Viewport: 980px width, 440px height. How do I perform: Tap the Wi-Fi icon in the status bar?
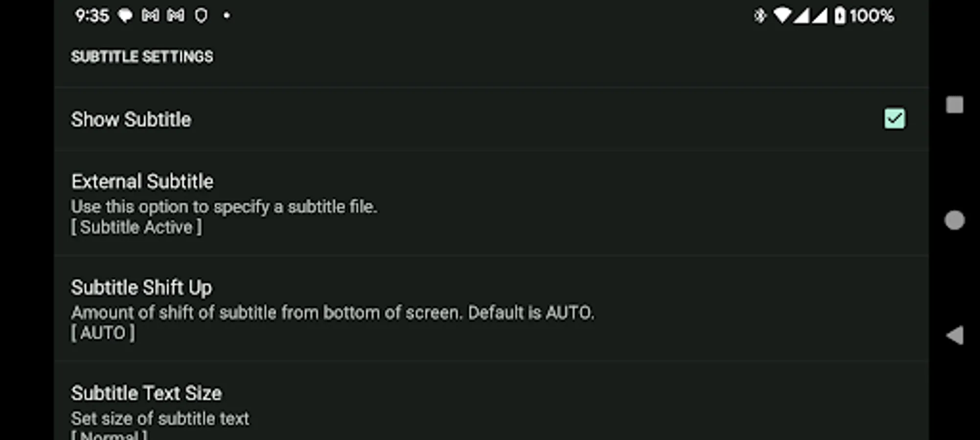(782, 15)
